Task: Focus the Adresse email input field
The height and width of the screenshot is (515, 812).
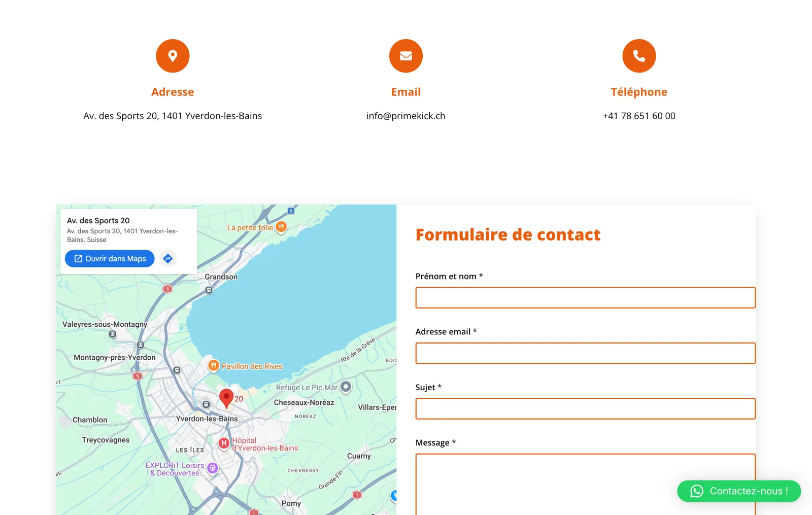Action: pos(586,353)
